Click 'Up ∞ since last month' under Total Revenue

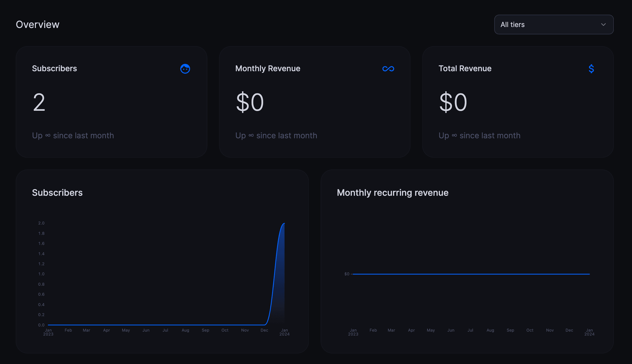(x=479, y=135)
